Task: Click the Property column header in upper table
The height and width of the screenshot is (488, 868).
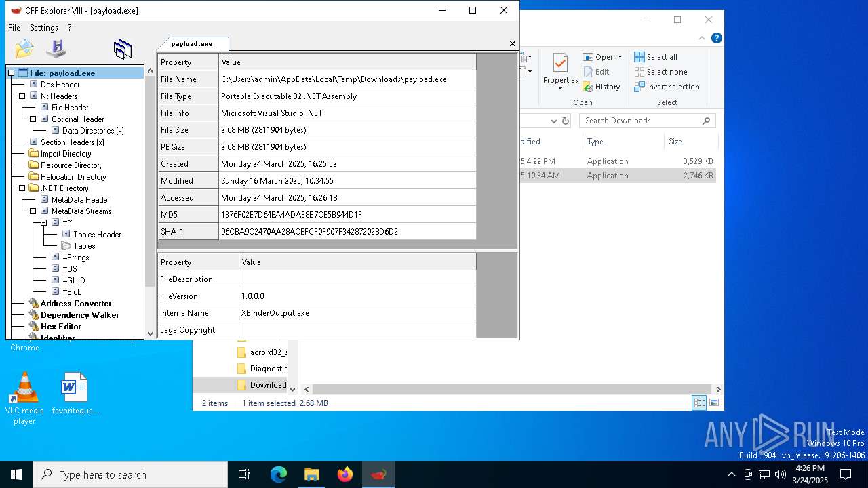Action: click(189, 62)
